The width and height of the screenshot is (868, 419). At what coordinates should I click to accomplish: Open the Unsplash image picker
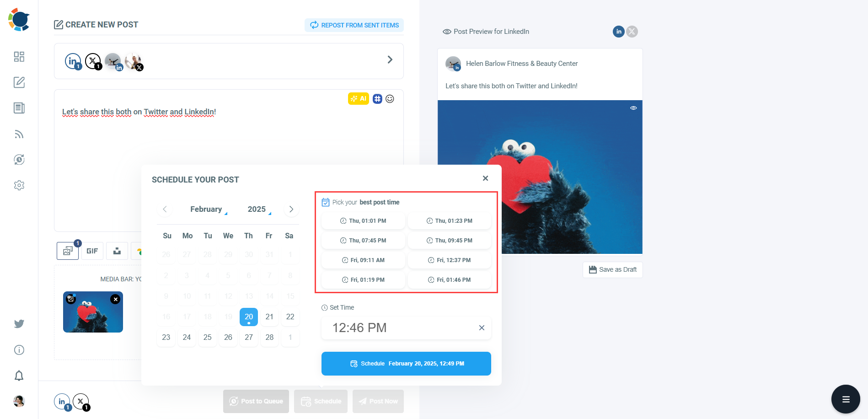pyautogui.click(x=117, y=251)
